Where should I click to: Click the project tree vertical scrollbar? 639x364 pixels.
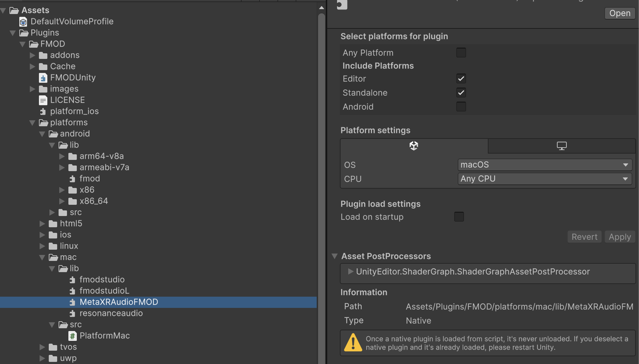tap(321, 175)
